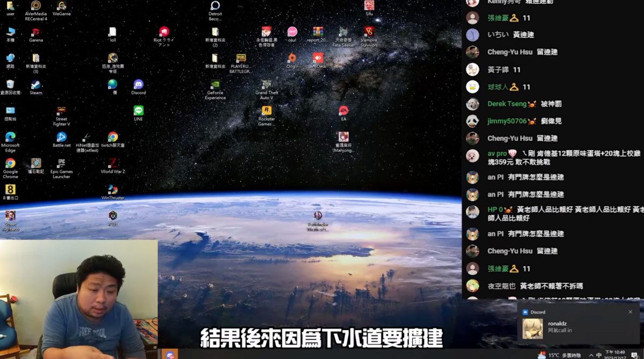This screenshot has height=359, width=644.
Task: Open the Origin desktop shortcut
Action: 292,61
